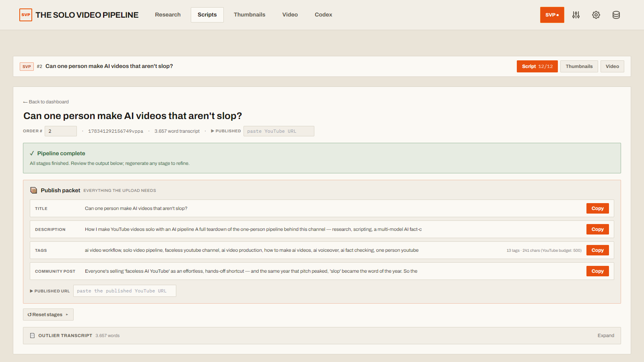Open the settings gear icon
Screen dimensions: 644x362
(x=596, y=15)
